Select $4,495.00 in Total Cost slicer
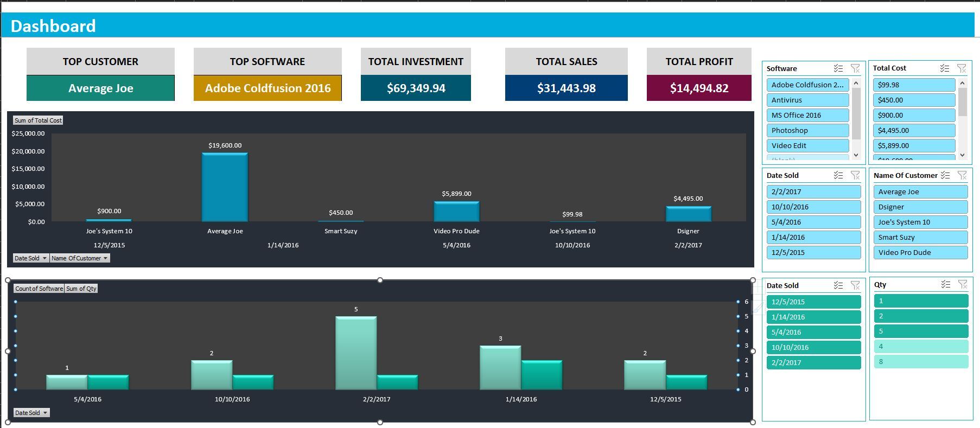 click(914, 130)
